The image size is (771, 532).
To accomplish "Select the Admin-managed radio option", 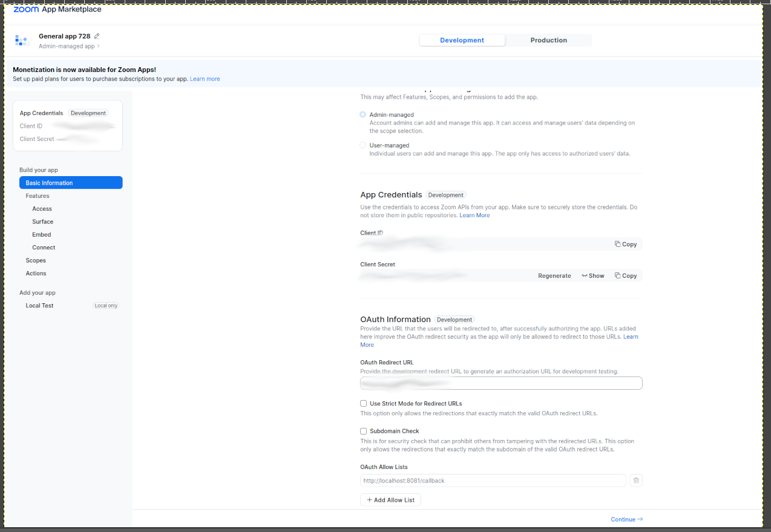I will tap(363, 114).
